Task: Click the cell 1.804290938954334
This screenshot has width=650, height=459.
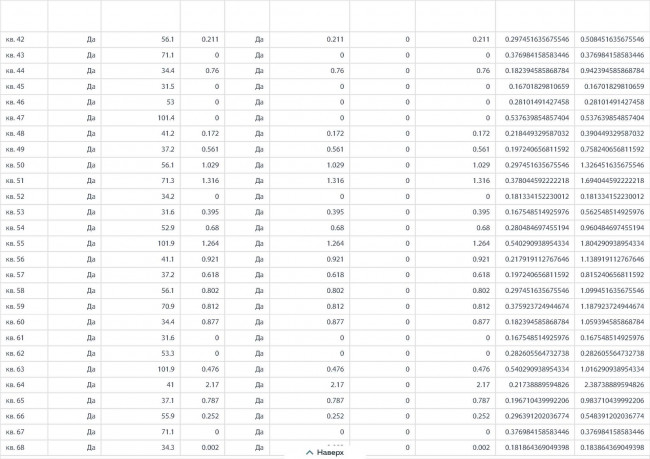Action: [x=612, y=243]
